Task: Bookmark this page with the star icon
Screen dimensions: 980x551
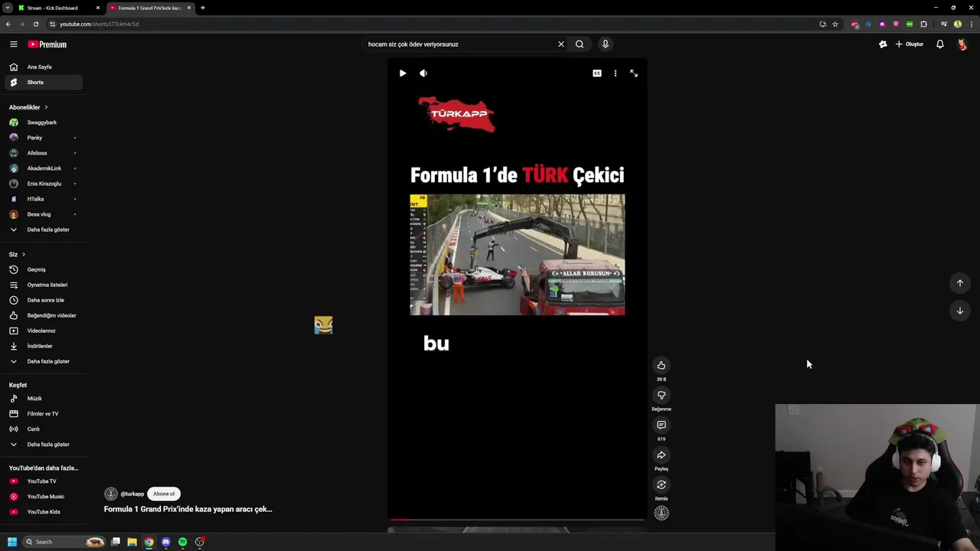Action: click(x=835, y=24)
